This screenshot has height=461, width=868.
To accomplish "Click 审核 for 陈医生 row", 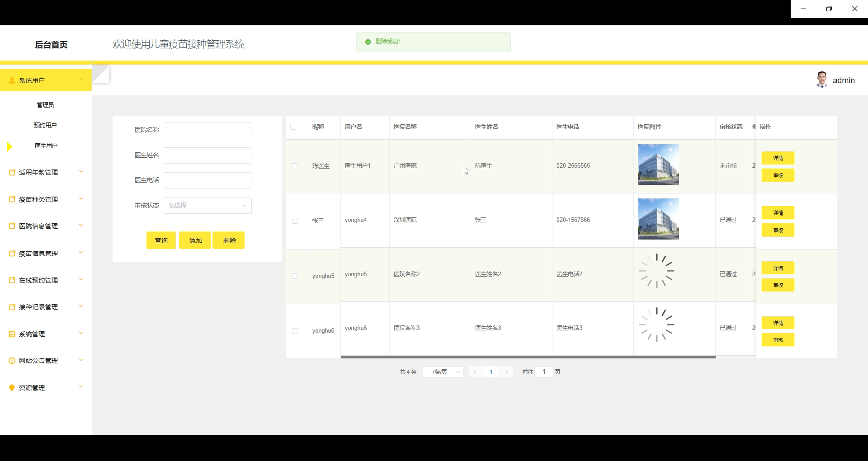I will [778, 175].
